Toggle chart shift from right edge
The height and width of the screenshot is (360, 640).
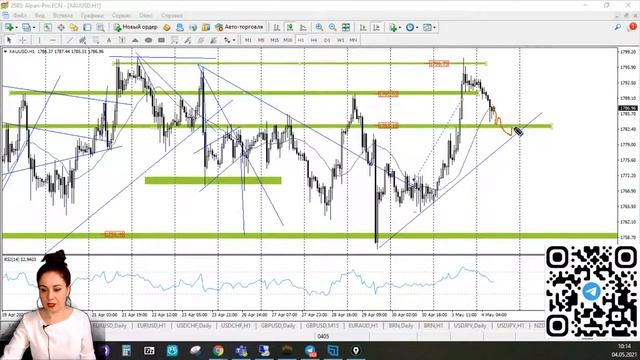coord(376,27)
